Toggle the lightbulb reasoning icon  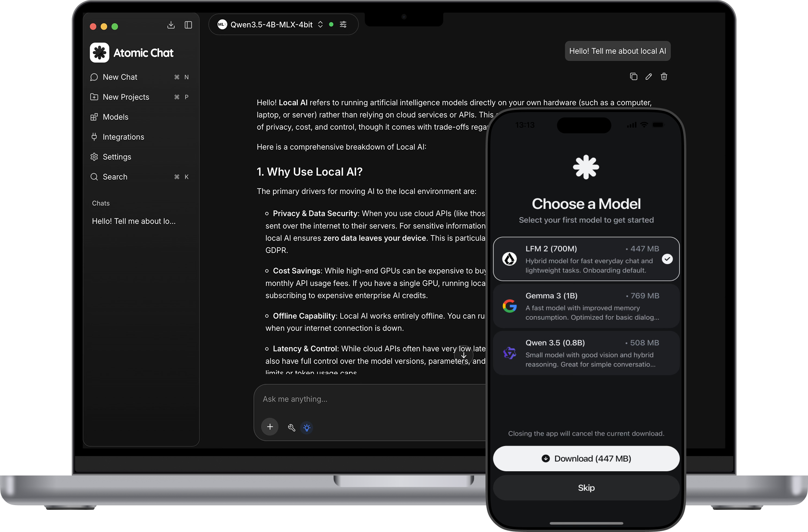[x=307, y=428]
